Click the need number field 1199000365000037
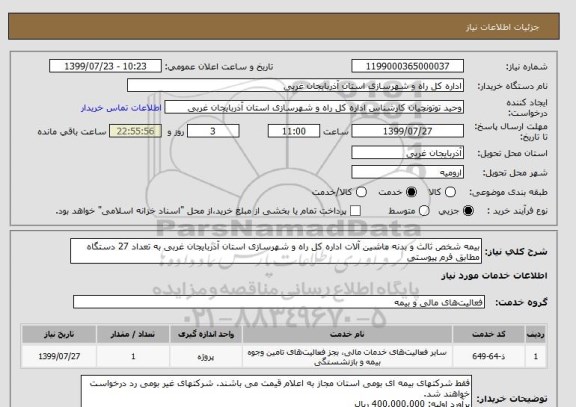The width and height of the screenshot is (576, 407). point(407,66)
